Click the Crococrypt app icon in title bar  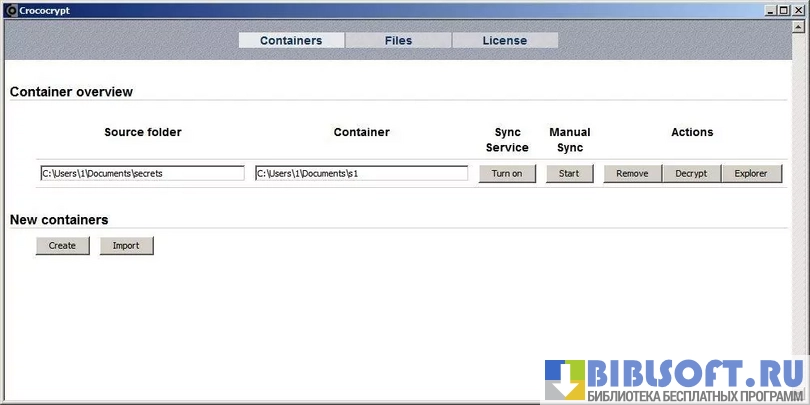point(10,9)
